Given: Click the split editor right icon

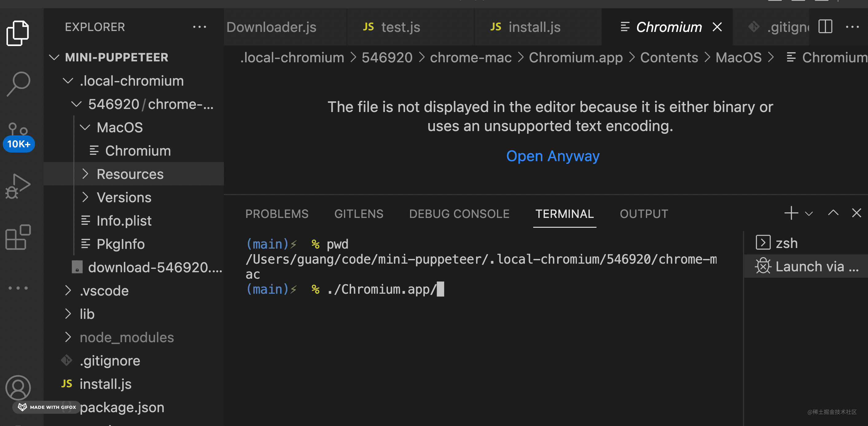Looking at the screenshot, I should (825, 27).
